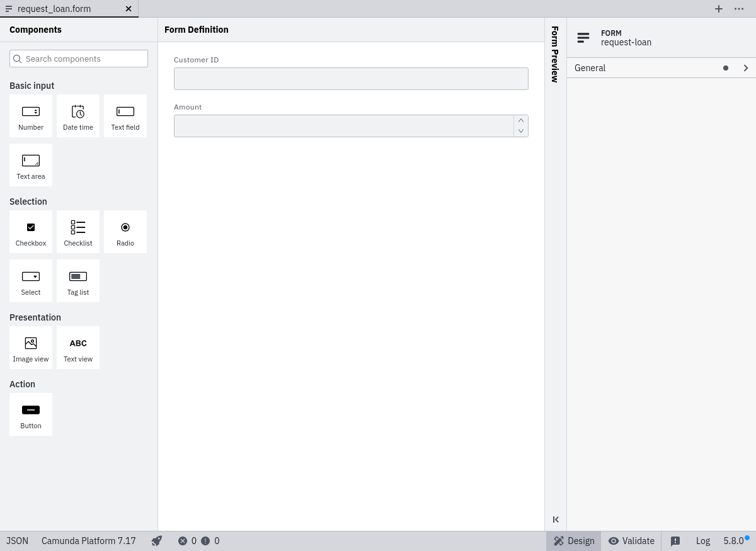Select the Checkbox component
This screenshot has width=756, height=551.
[x=31, y=232]
